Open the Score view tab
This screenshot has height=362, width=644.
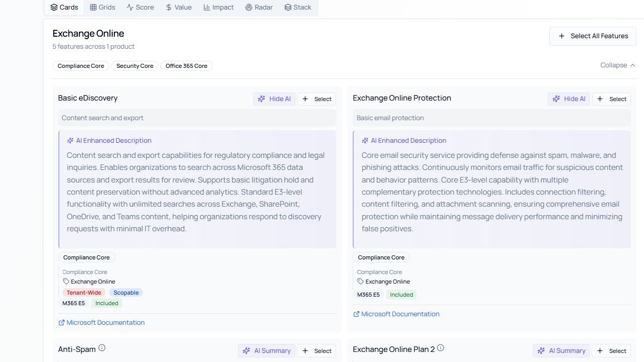click(x=140, y=7)
